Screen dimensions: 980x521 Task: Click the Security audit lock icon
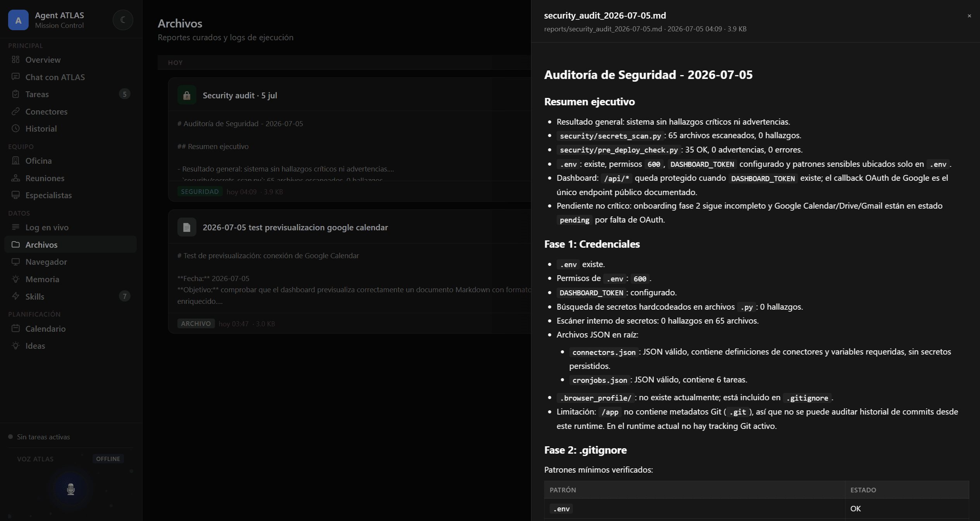pos(187,95)
